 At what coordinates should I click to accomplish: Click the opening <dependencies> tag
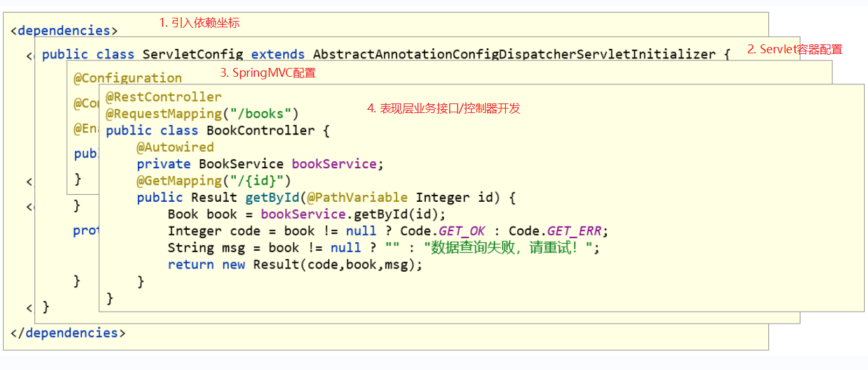[64, 30]
